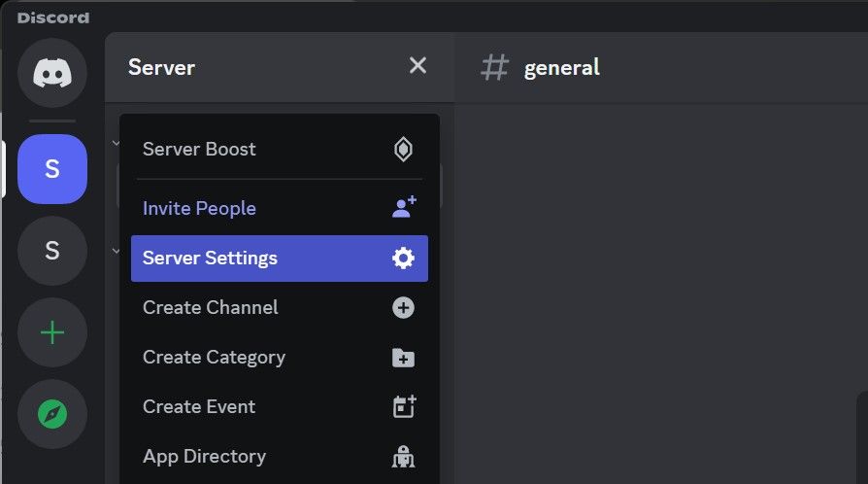Choose Invite People menu entry
This screenshot has height=484, width=868.
tap(199, 208)
